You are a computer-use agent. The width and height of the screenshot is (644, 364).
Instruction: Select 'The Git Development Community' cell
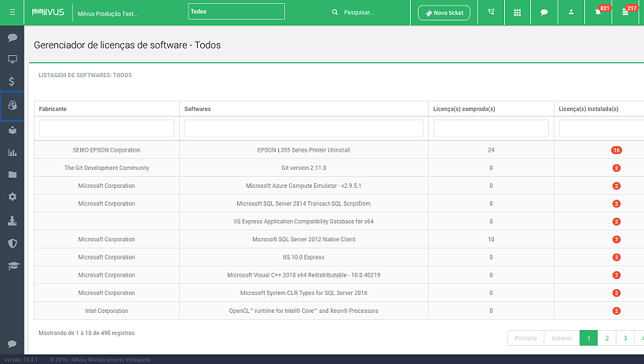click(106, 167)
